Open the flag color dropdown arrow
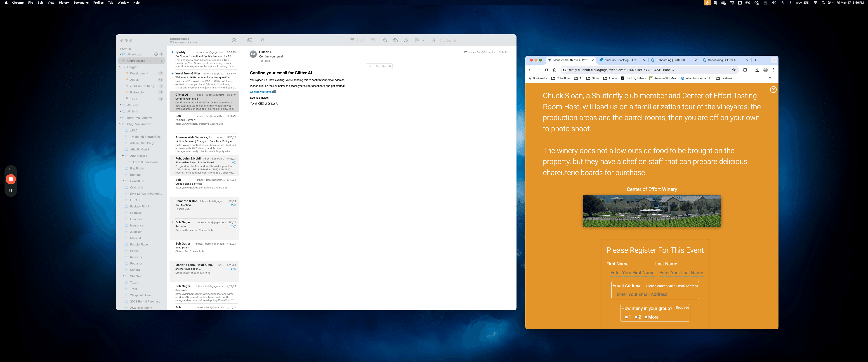Image resolution: width=868 pixels, height=362 pixels. pyautogui.click(x=424, y=40)
